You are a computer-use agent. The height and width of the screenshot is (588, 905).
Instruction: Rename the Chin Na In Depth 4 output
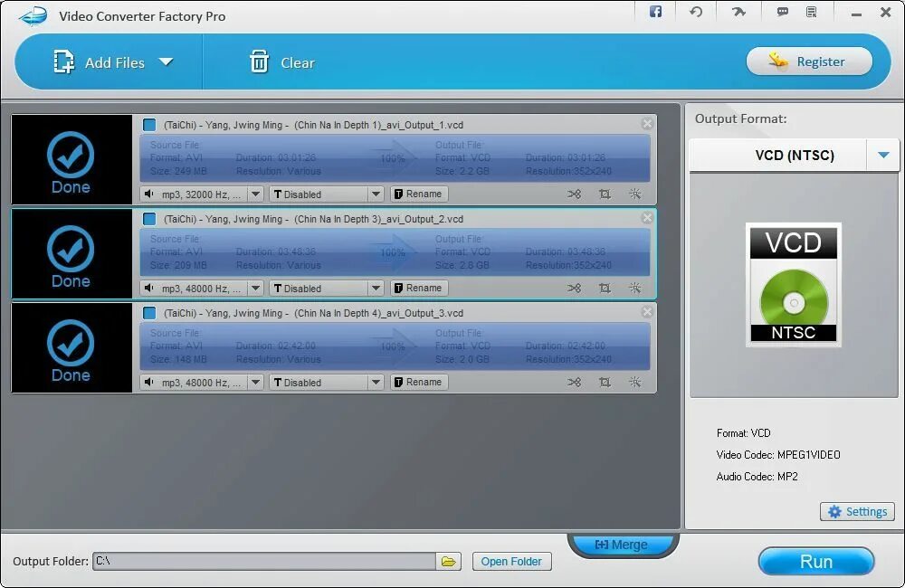pos(419,382)
